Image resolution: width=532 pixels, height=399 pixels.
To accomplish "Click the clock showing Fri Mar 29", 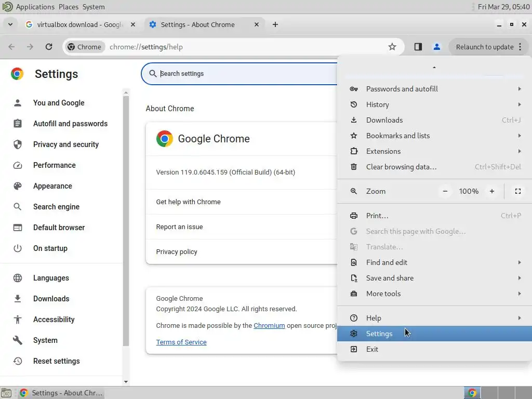I will pyautogui.click(x=503, y=7).
